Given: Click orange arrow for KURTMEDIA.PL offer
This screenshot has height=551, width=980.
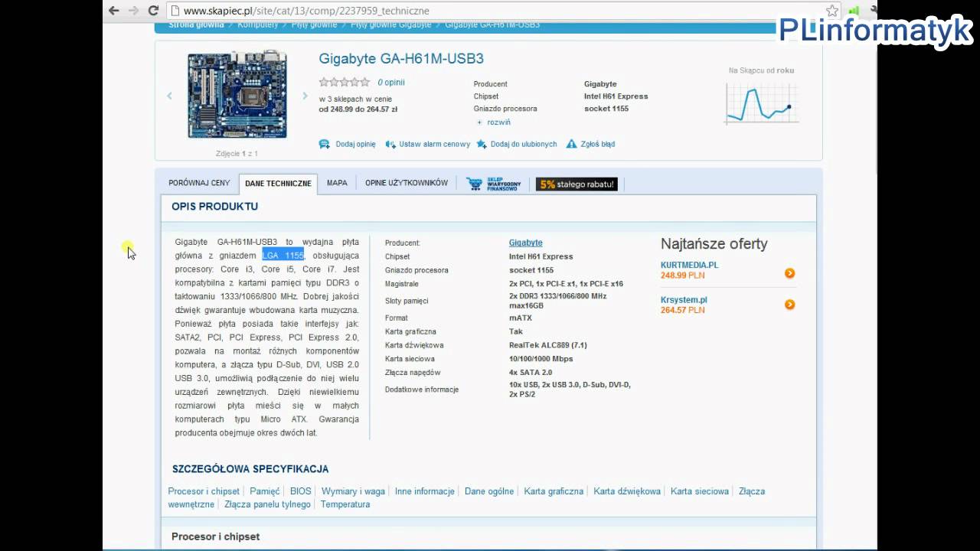Looking at the screenshot, I should click(x=789, y=273).
